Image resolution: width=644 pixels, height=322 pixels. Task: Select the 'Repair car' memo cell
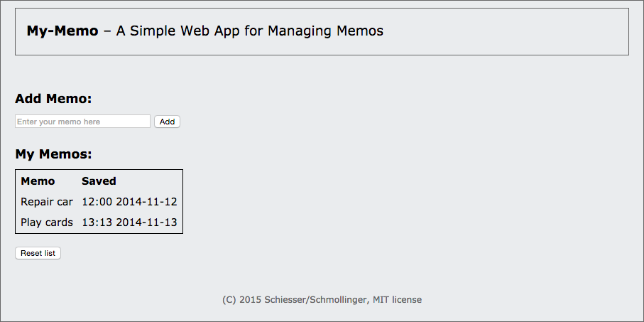pyautogui.click(x=47, y=202)
